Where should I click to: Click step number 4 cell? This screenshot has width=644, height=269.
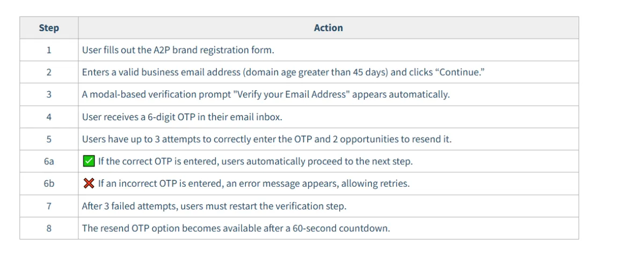point(49,117)
